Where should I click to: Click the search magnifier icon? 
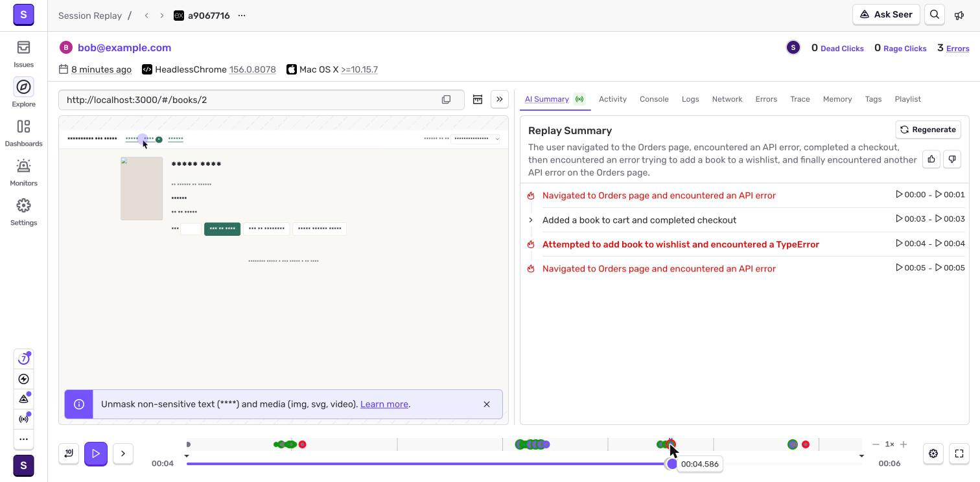click(x=935, y=15)
